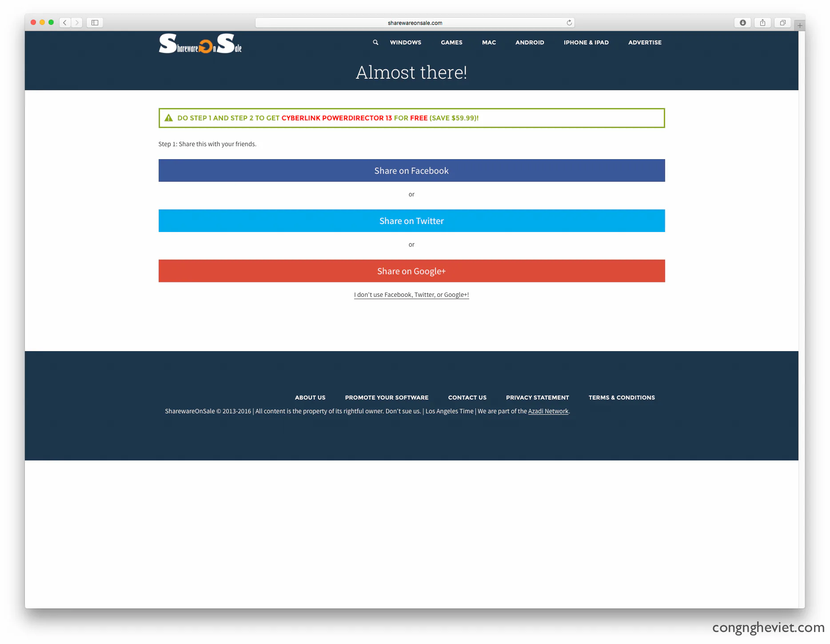The image size is (830, 644).
Task: Click the CyberLink PowerDirector 13 notice text
Action: coord(337,118)
